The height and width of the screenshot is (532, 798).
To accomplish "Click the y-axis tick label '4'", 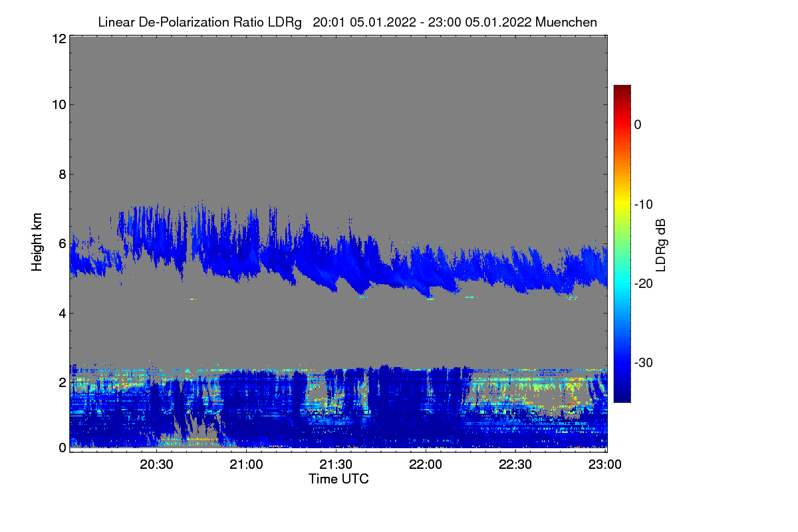I will coord(62,313).
